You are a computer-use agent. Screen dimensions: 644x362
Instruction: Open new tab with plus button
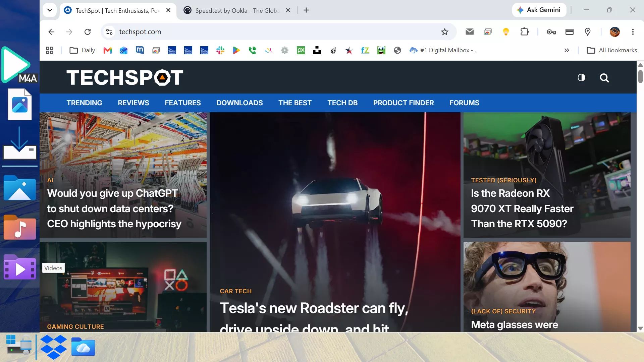(x=306, y=10)
